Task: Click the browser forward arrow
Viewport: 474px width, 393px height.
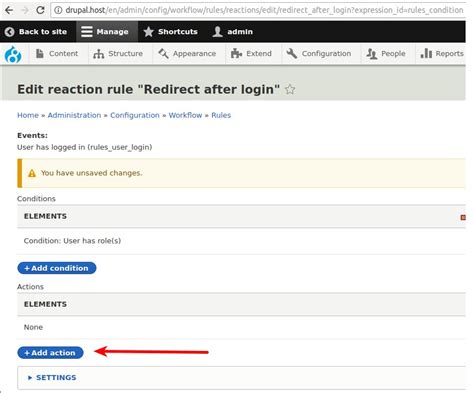Action: point(25,10)
